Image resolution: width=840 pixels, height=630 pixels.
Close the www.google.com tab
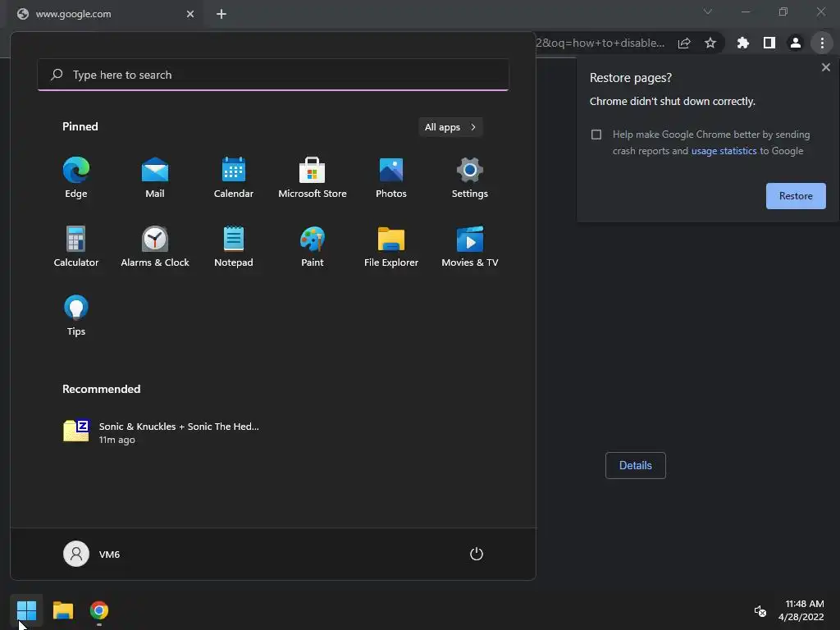tap(190, 14)
